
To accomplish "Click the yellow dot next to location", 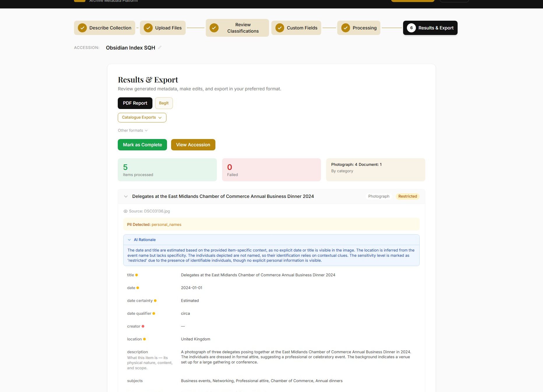I will tap(144, 339).
